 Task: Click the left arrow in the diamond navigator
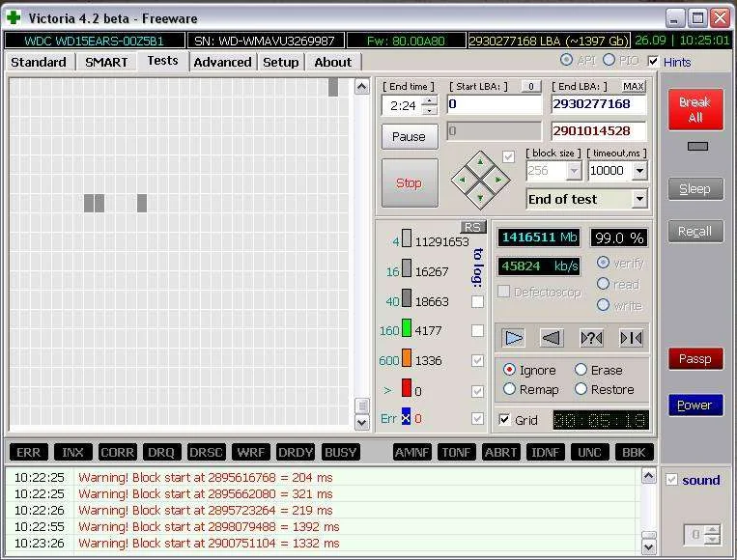[463, 180]
